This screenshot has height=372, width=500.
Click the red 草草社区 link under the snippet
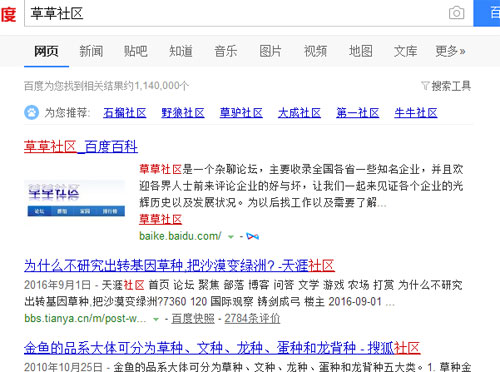point(160,219)
